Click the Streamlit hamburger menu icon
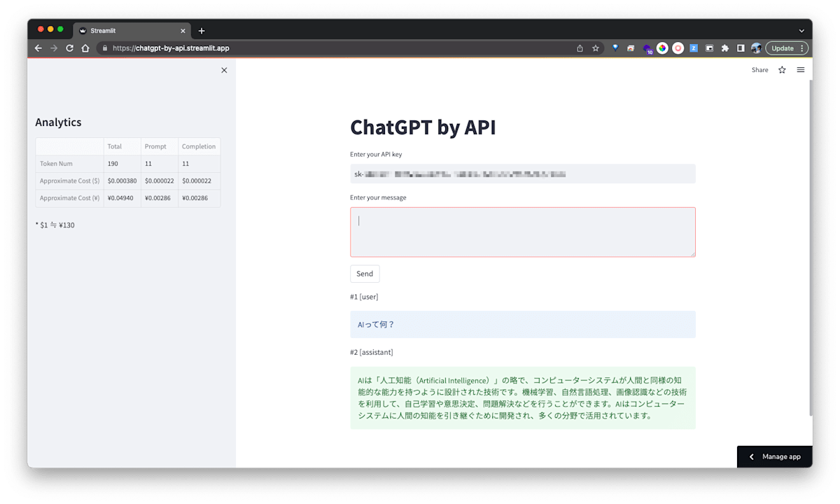The image size is (840, 504). click(x=801, y=70)
